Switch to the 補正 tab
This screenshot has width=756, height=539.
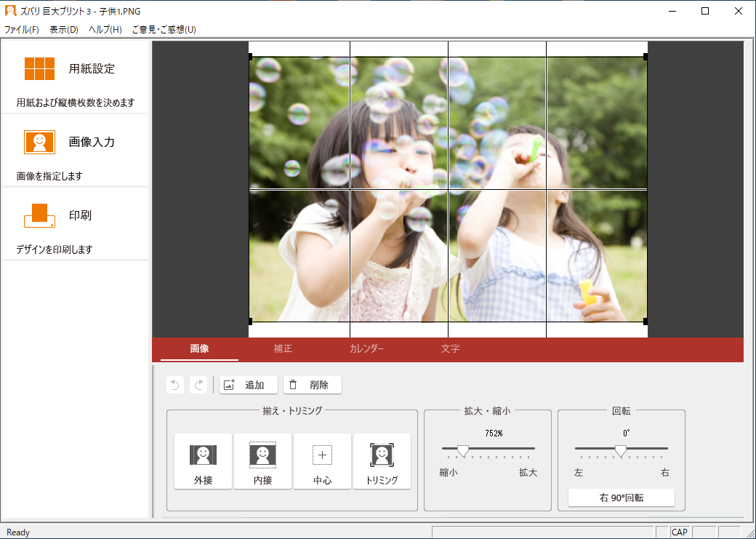[x=282, y=349]
